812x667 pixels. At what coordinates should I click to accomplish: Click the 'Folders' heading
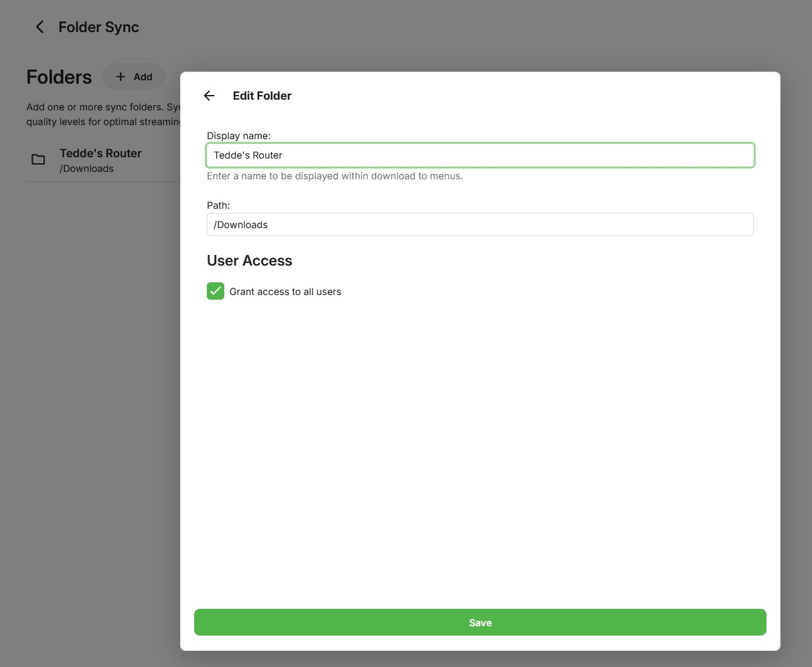click(59, 77)
